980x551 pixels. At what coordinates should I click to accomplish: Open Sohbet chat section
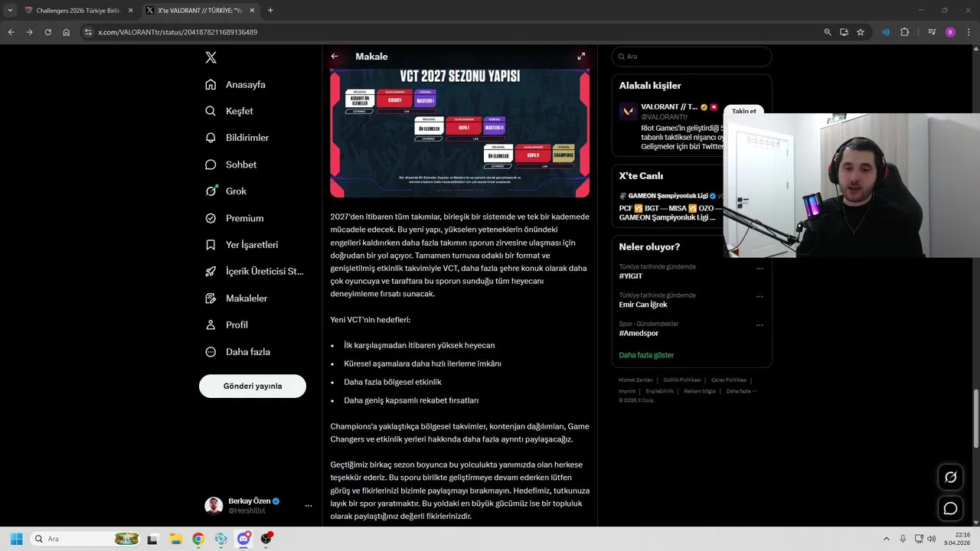click(230, 165)
